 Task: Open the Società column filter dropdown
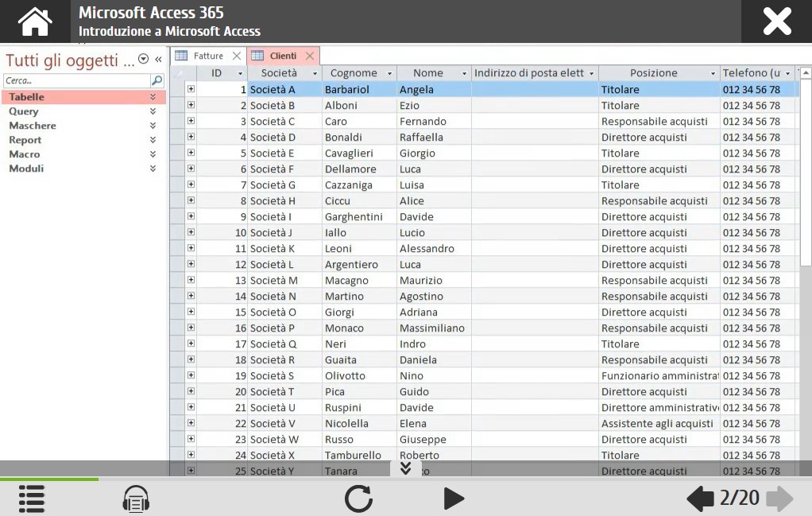[315, 74]
